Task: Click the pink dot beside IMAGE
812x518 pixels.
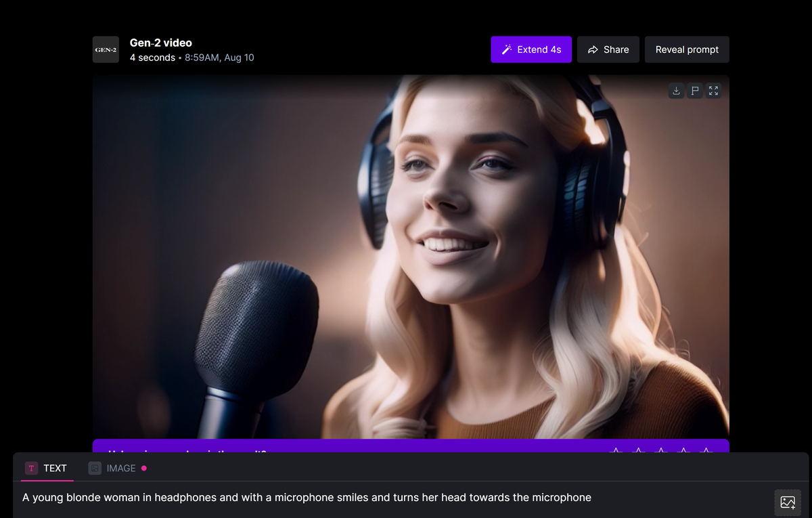Action: (x=144, y=468)
